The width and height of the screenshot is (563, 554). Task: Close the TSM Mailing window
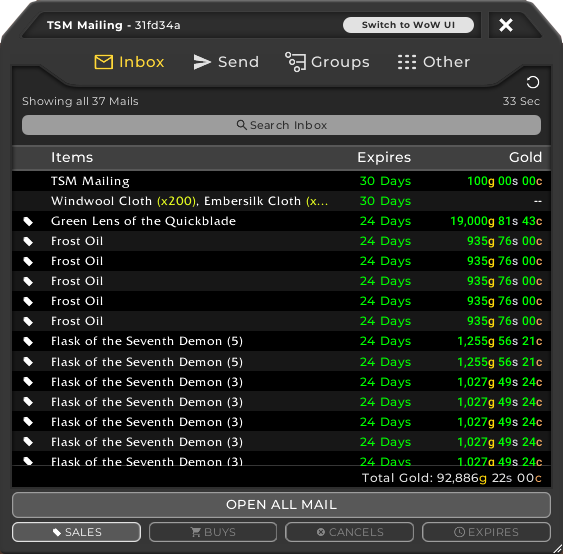point(506,25)
